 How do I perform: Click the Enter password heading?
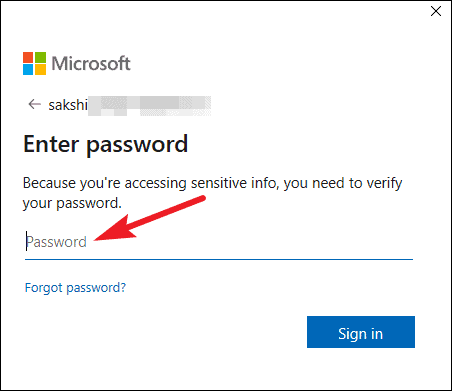tap(106, 144)
